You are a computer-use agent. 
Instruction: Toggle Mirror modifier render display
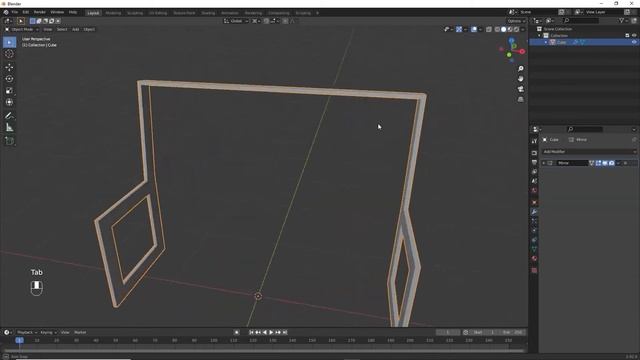click(611, 163)
